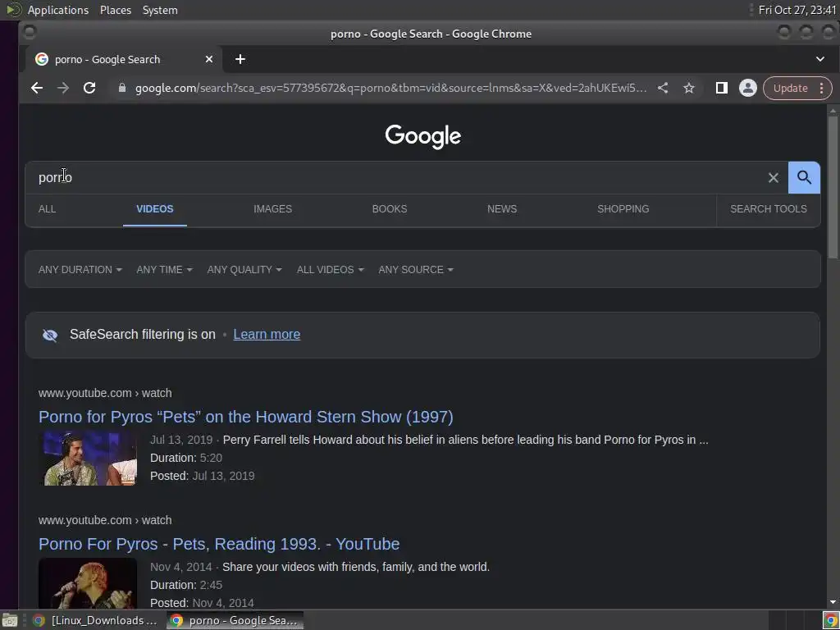Click the clock in top panel
The width and height of the screenshot is (840, 630).
point(797,10)
